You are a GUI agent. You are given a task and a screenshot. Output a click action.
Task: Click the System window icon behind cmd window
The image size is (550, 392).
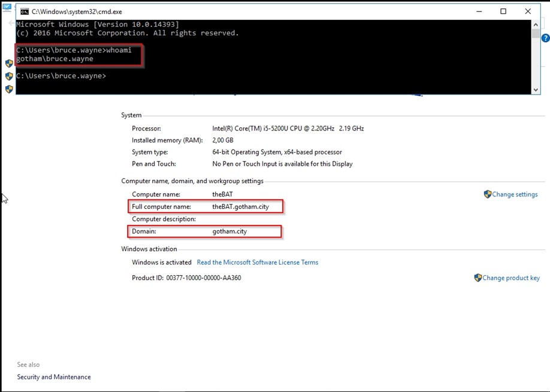tap(7, 7)
